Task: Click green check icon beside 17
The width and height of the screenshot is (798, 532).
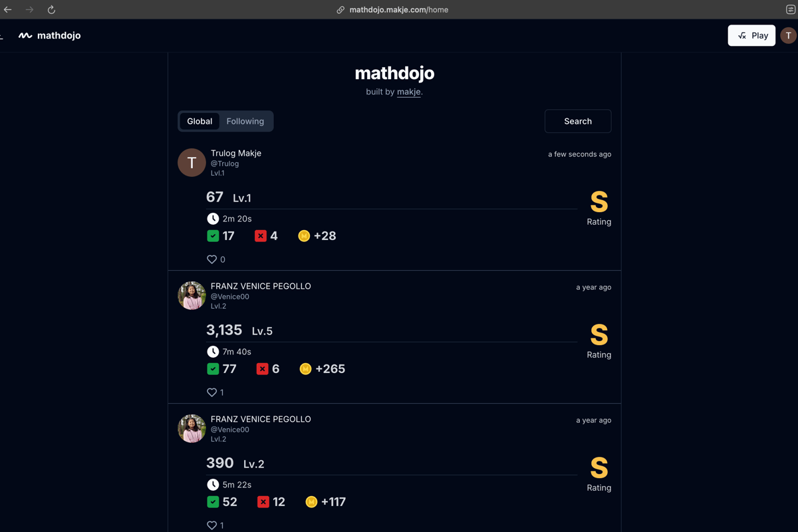Action: point(213,236)
